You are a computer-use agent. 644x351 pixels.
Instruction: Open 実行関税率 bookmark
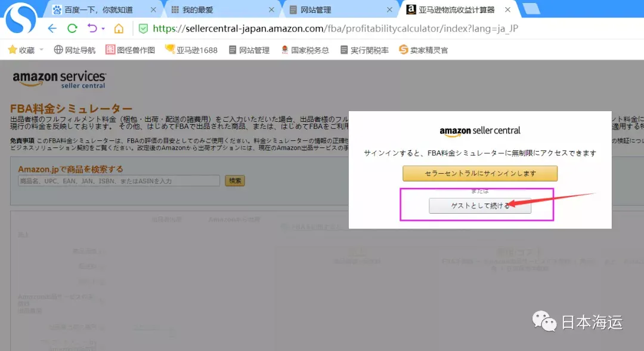364,50
